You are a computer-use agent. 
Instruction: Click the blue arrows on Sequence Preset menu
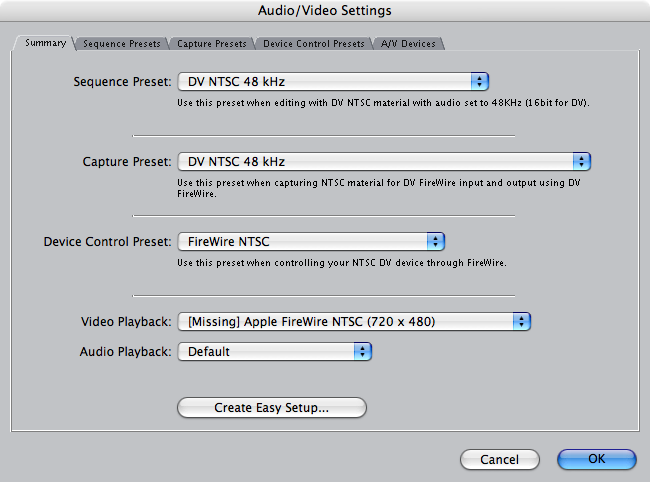[x=480, y=82]
